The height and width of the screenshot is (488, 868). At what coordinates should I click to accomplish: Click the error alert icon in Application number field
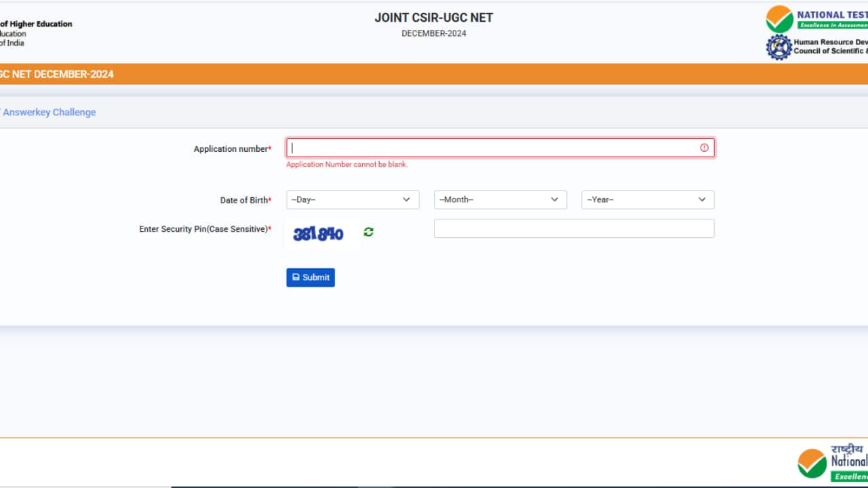(x=704, y=147)
